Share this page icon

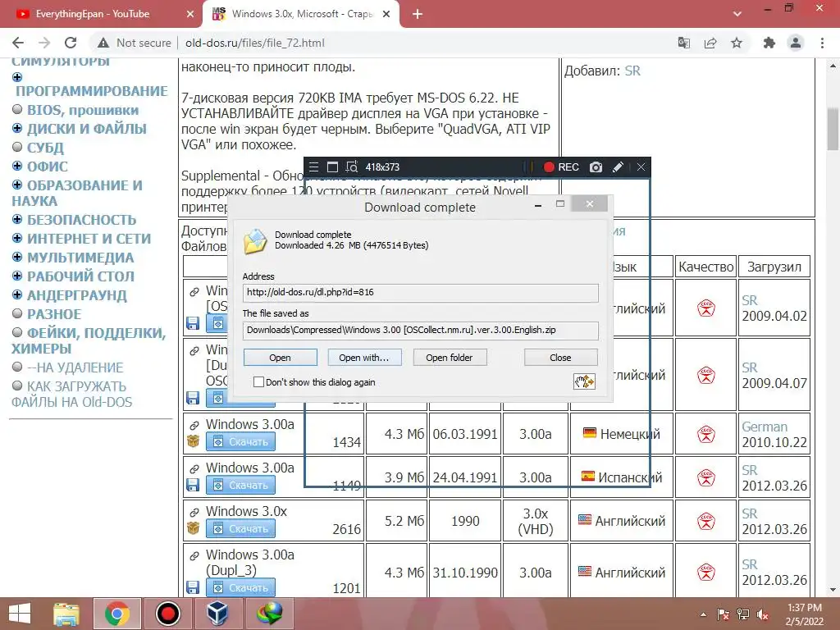coord(710,43)
